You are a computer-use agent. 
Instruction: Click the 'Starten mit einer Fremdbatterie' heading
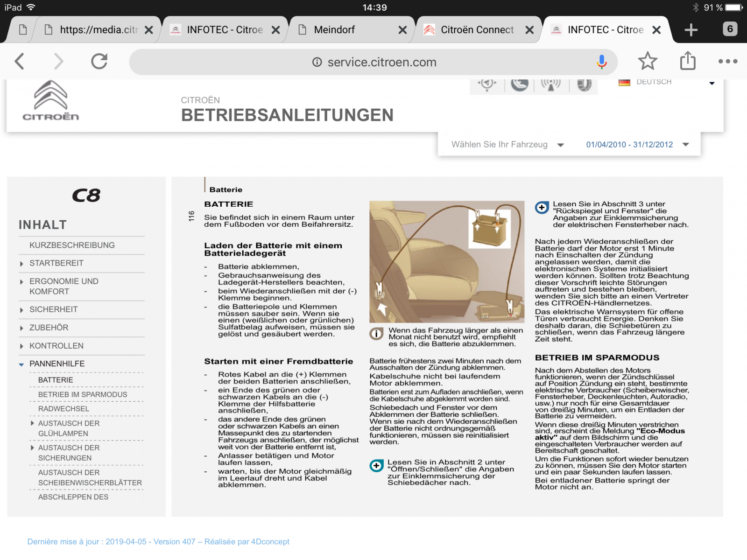[x=279, y=361]
